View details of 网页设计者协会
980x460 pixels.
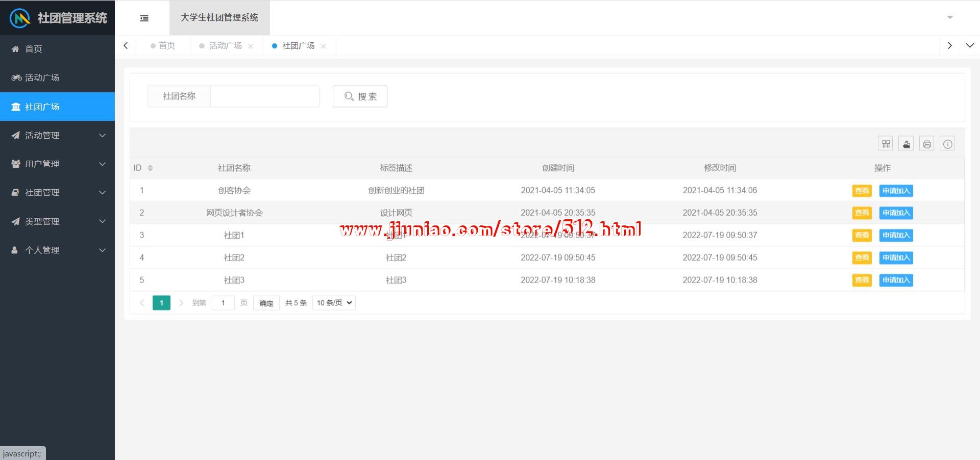coord(862,213)
